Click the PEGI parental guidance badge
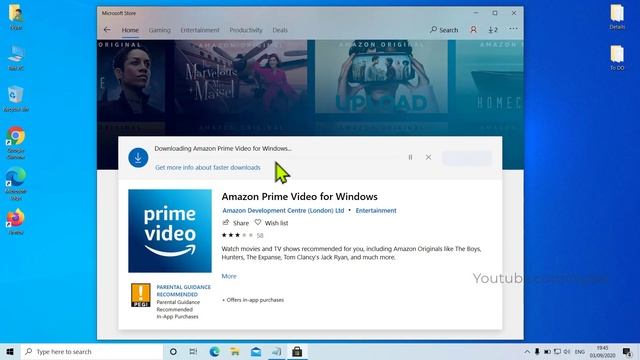This screenshot has width=640, height=360. pos(141,295)
